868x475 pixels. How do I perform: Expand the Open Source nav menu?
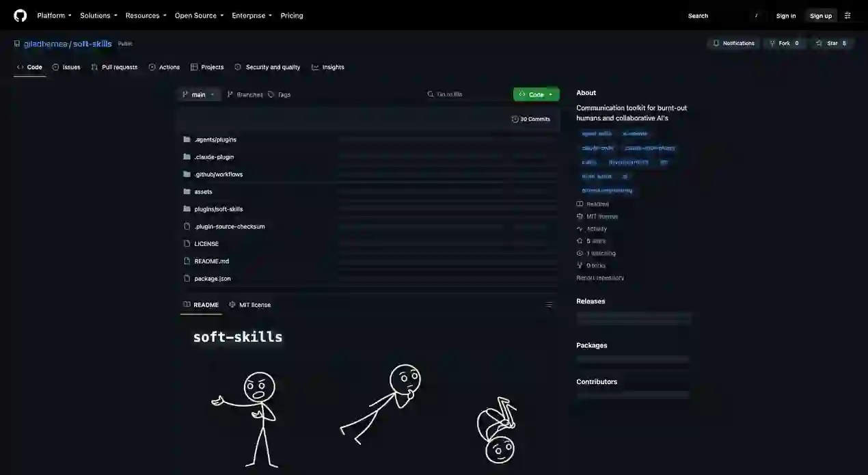199,15
